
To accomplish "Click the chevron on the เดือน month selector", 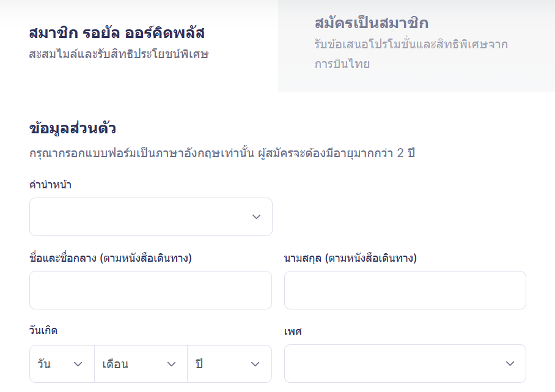I will (x=172, y=364).
